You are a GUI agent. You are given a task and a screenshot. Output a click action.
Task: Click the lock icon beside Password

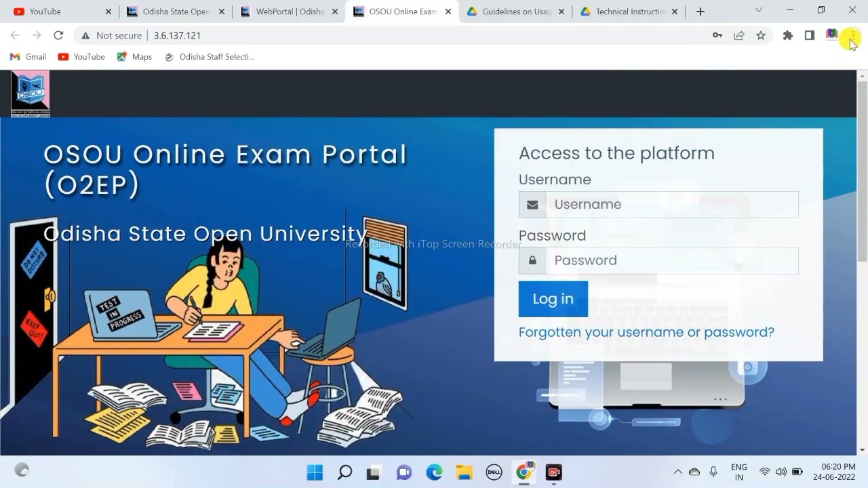[x=532, y=261]
